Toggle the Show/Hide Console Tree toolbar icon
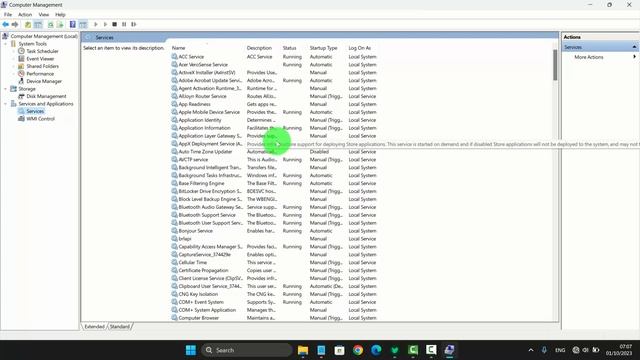Viewport: 640px width, 360px height. click(38, 24)
